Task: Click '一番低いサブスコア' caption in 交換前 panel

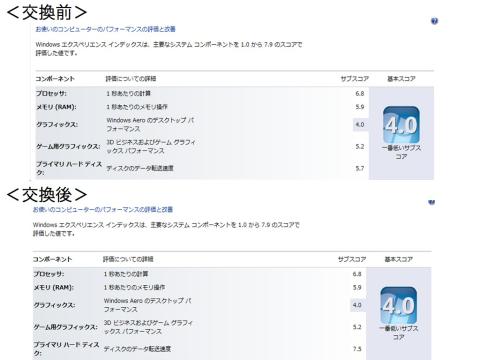Action: tap(401, 152)
